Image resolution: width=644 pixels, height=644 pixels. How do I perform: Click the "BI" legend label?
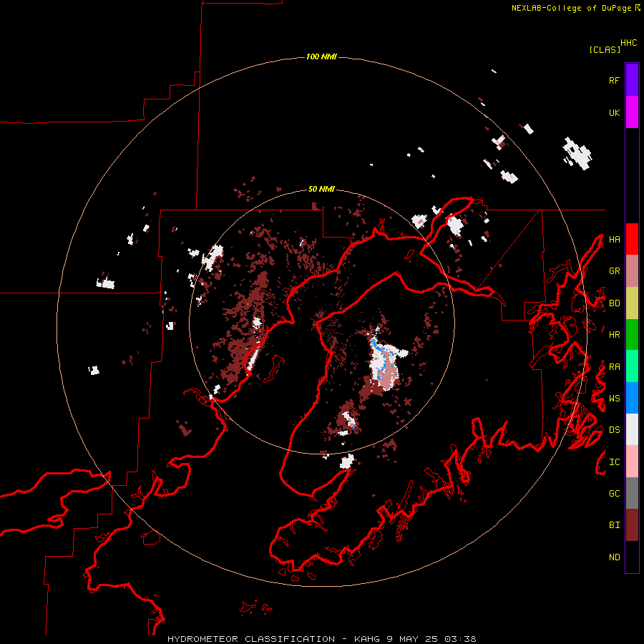[x=614, y=525]
